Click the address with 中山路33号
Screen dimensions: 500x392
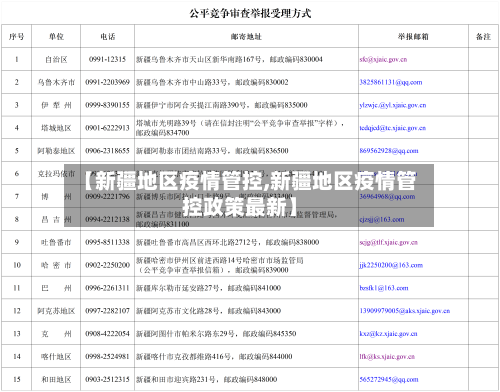(212, 82)
